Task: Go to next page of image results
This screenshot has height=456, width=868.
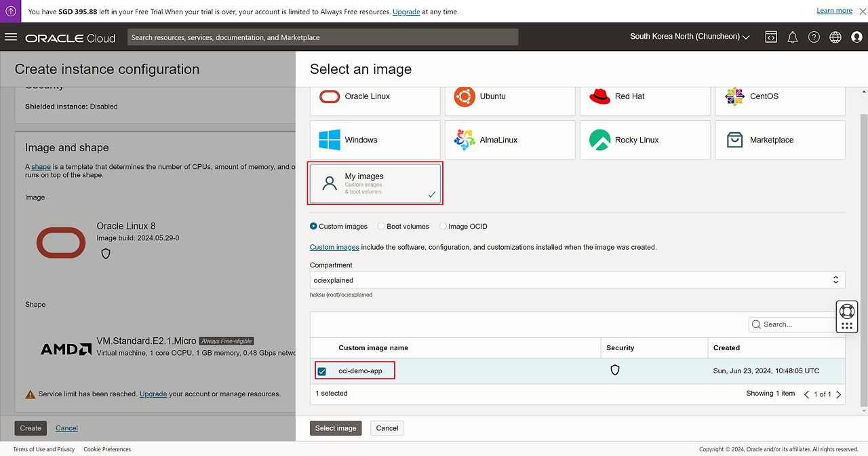Action: pos(839,394)
